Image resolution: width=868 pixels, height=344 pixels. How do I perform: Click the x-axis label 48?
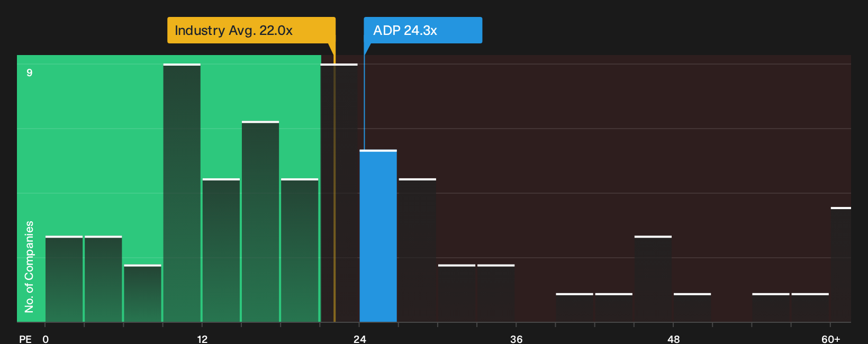click(673, 339)
